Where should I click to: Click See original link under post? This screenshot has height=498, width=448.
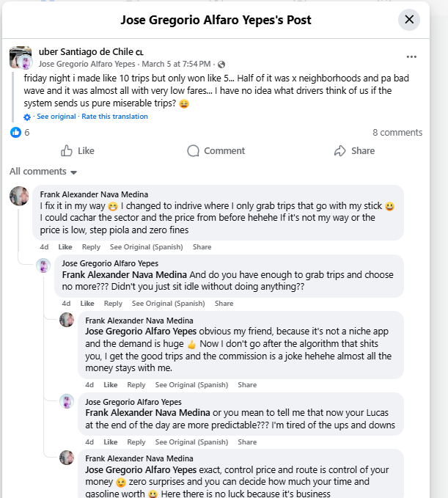56,117
